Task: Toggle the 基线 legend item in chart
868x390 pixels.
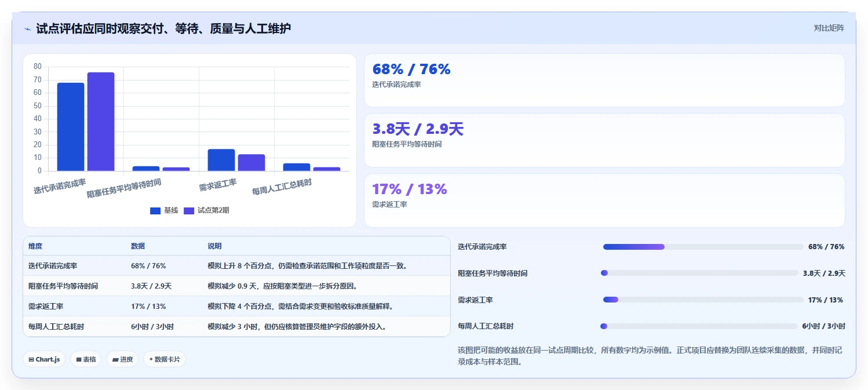Action: click(x=164, y=210)
